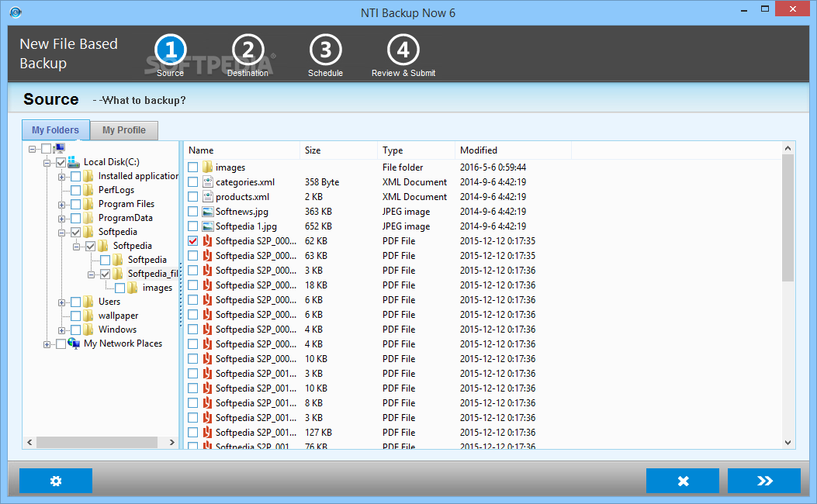Sort by the Size column header

pyautogui.click(x=339, y=150)
